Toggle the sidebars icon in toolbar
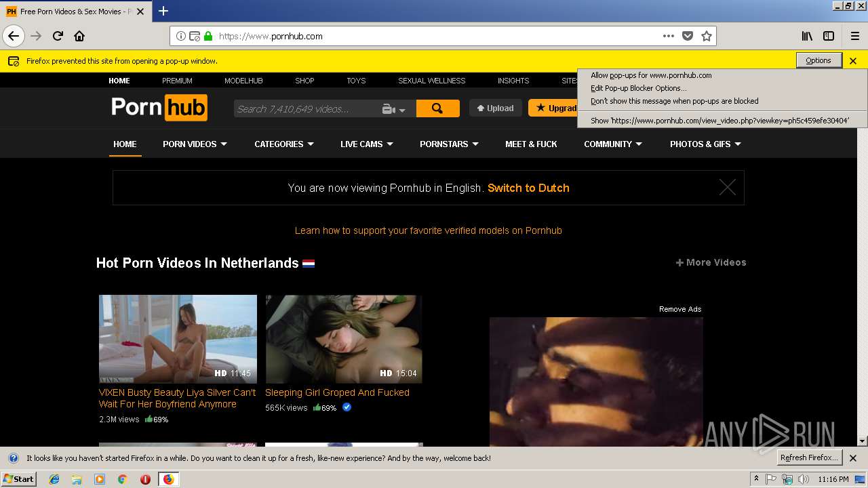 point(829,36)
